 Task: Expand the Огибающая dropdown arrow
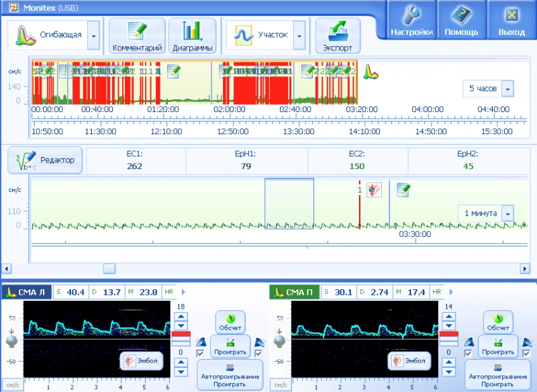(x=93, y=35)
